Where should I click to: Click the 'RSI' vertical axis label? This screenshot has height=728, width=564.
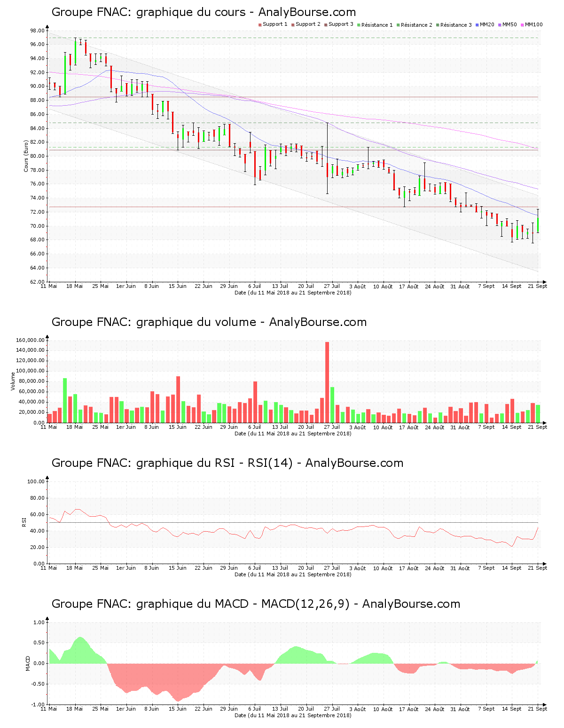click(x=24, y=522)
